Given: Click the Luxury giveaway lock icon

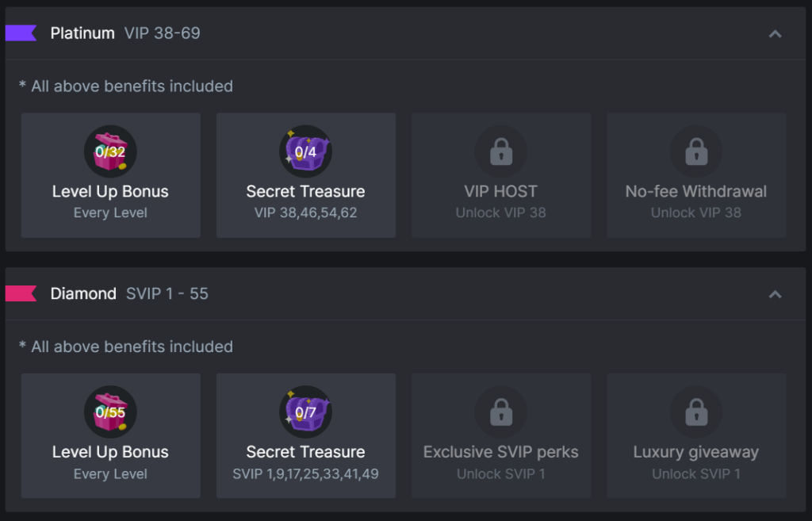Looking at the screenshot, I should coord(696,412).
